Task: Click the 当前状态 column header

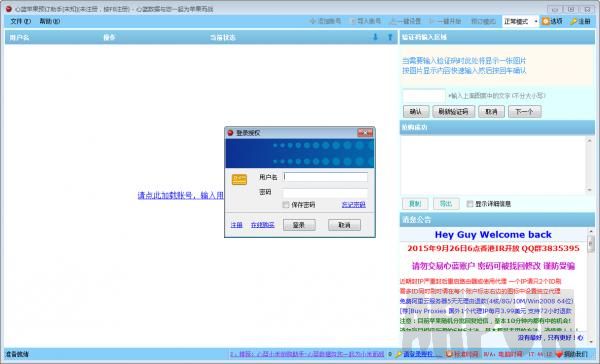Action: click(x=222, y=38)
